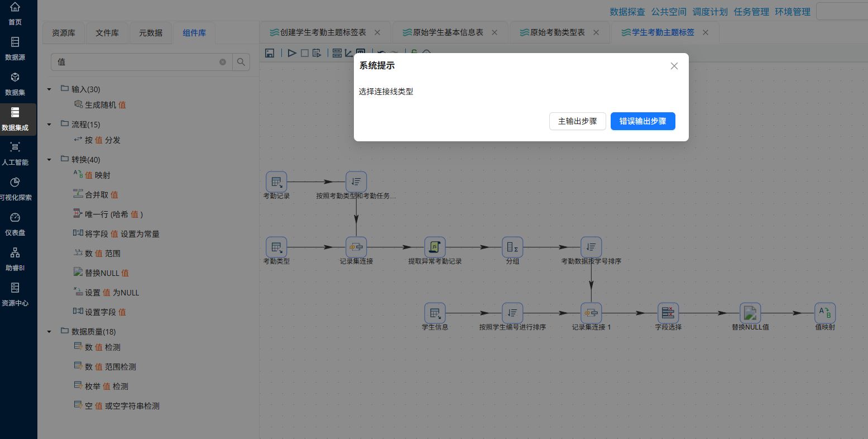The image size is (868, 439).
Task: Open the 数据探查 link
Action: point(627,12)
